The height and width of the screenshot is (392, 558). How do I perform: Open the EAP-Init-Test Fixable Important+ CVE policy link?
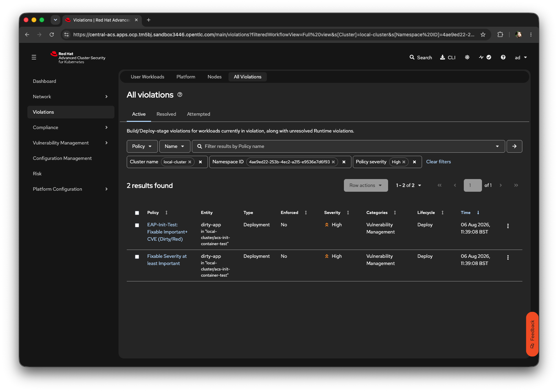coord(168,232)
